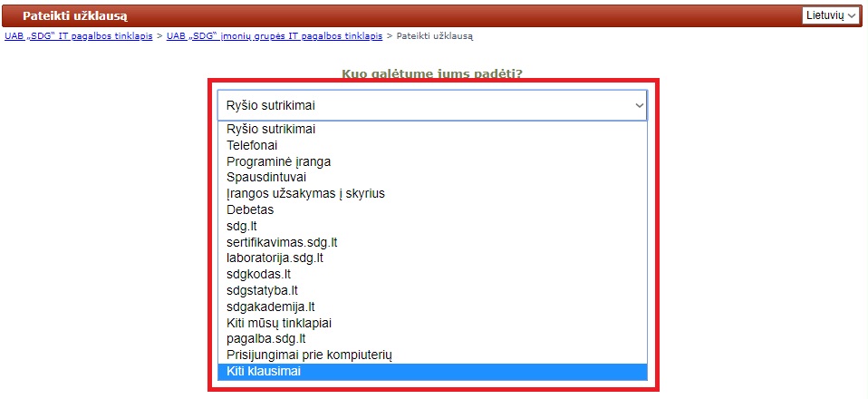Choose the laboratorija.sdg.lt option

(275, 258)
